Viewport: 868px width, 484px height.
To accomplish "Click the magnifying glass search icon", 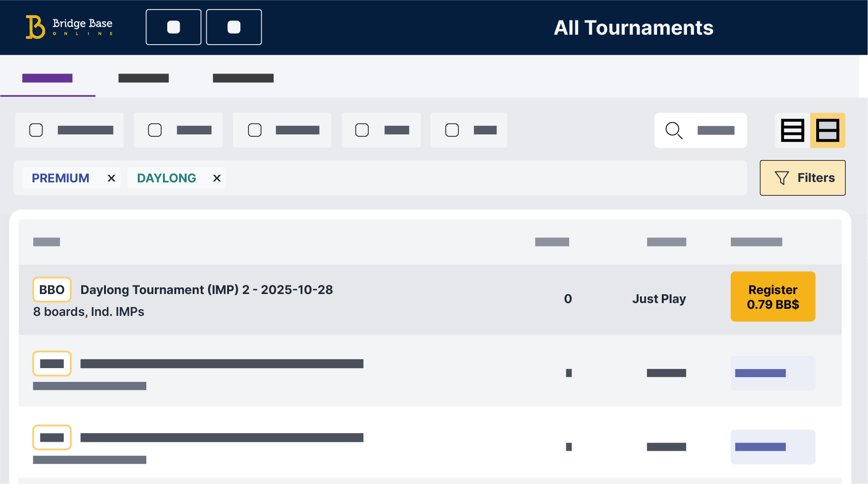I will [x=674, y=130].
